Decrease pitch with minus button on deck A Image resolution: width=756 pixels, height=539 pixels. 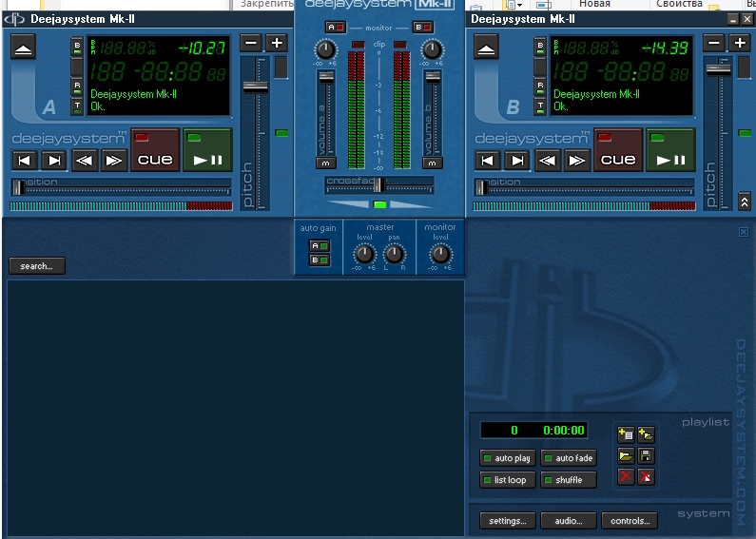[250, 43]
